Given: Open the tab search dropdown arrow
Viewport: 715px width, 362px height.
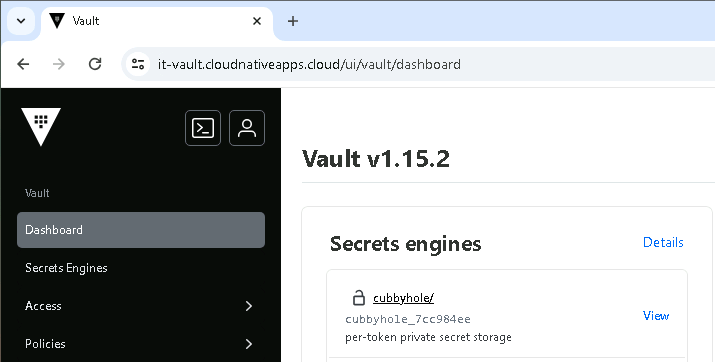Looking at the screenshot, I should tap(21, 21).
